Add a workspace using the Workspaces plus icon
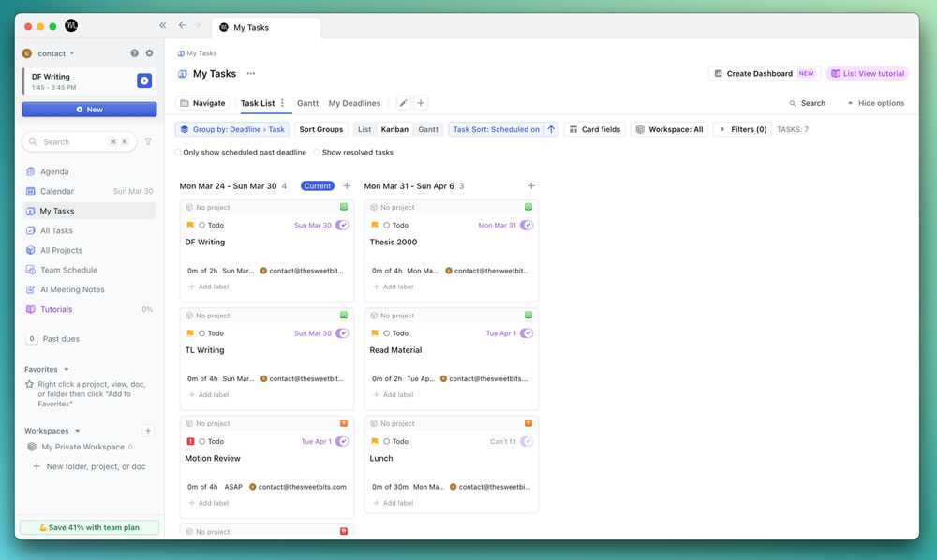Viewport: 937px width, 560px height. [x=148, y=431]
